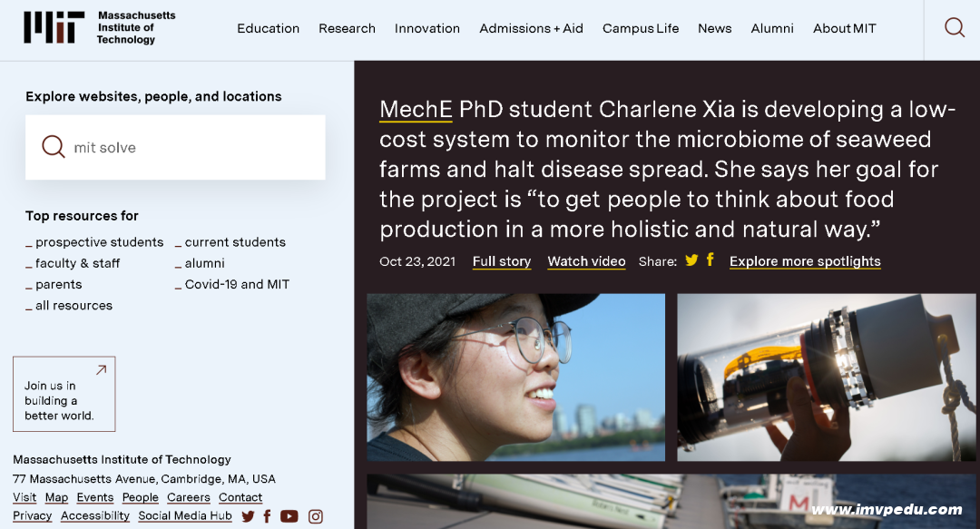
Task: Open Explore more spotlights link
Action: tap(805, 261)
